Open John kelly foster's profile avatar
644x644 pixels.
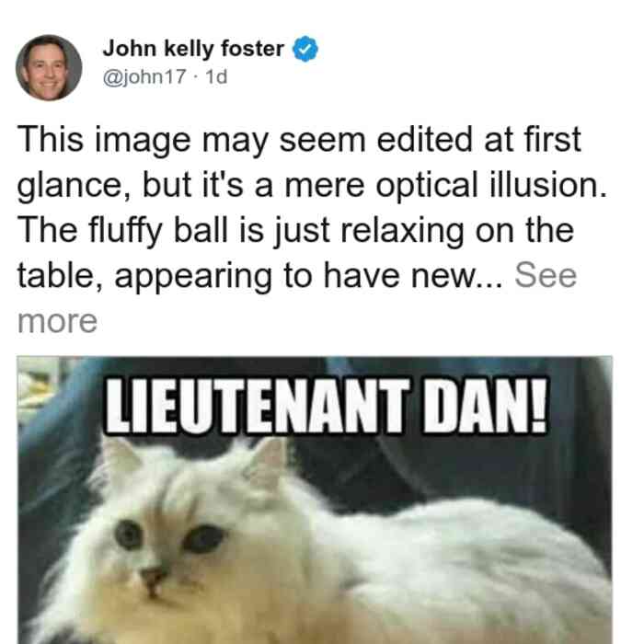49,68
